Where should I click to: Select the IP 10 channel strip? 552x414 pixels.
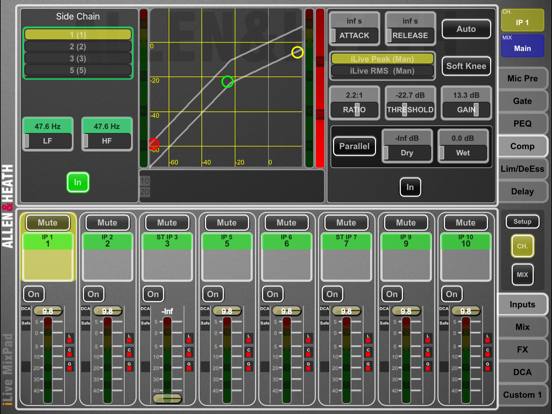(x=465, y=256)
